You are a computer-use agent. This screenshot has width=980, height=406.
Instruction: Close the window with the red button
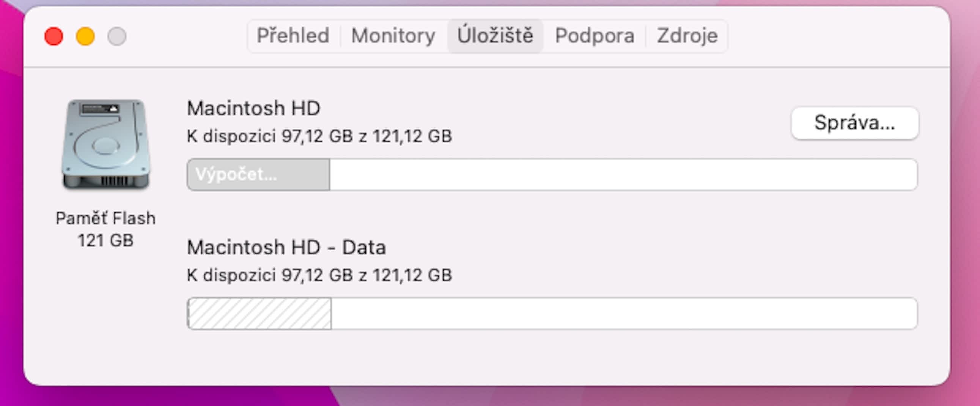point(53,36)
